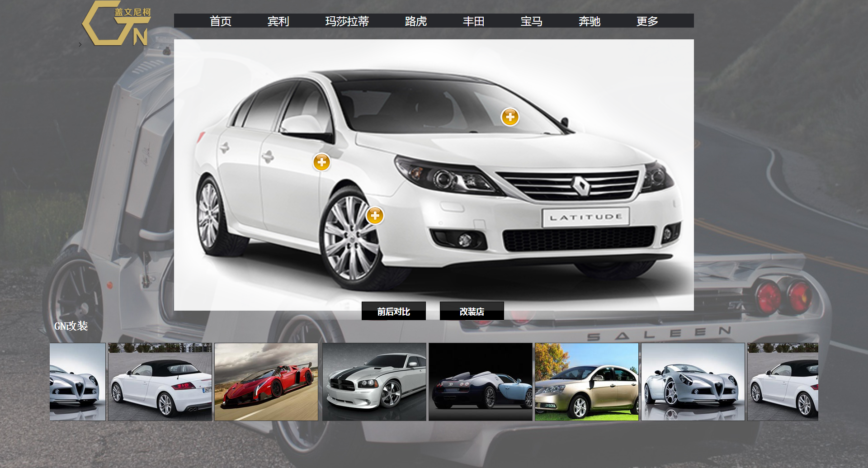Image resolution: width=868 pixels, height=468 pixels.
Task: Click the plus hotspot on the front wheel
Action: pos(375,215)
